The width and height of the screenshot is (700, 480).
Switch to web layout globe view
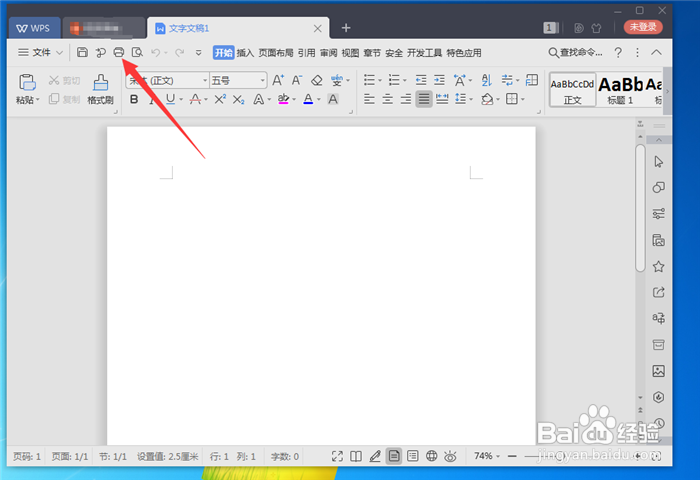tap(431, 456)
